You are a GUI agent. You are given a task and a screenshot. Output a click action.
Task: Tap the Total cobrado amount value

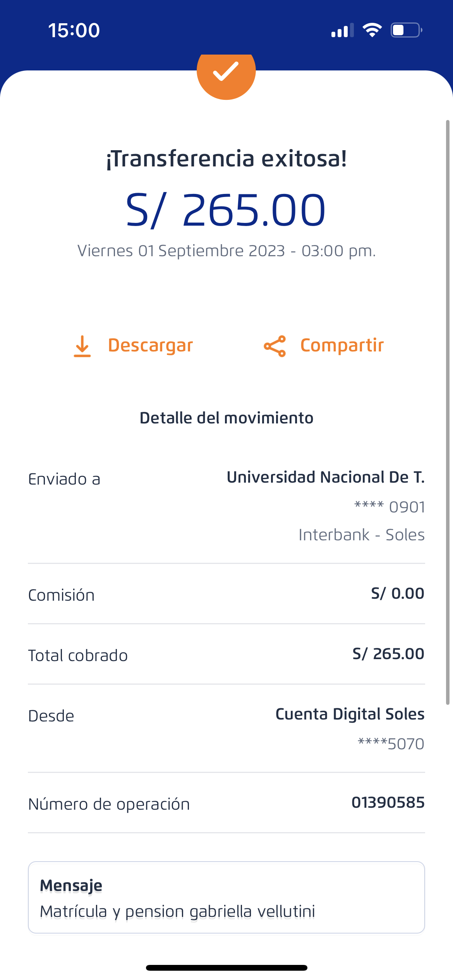click(x=388, y=654)
